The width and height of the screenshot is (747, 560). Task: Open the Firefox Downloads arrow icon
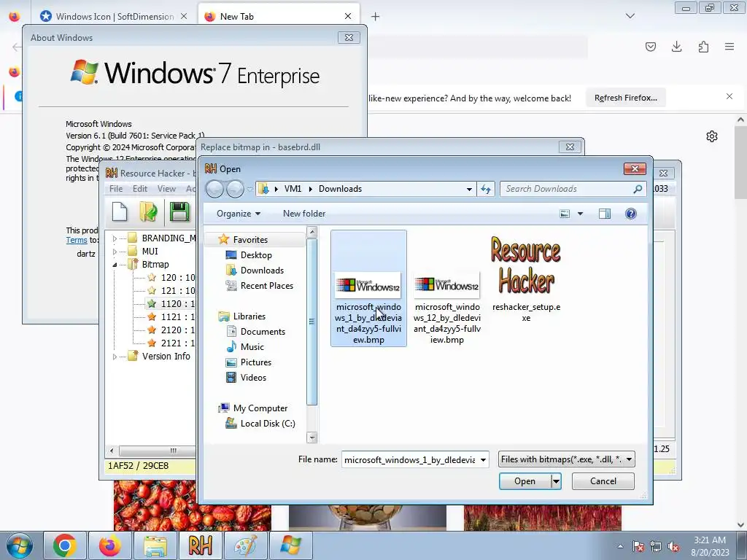click(676, 47)
